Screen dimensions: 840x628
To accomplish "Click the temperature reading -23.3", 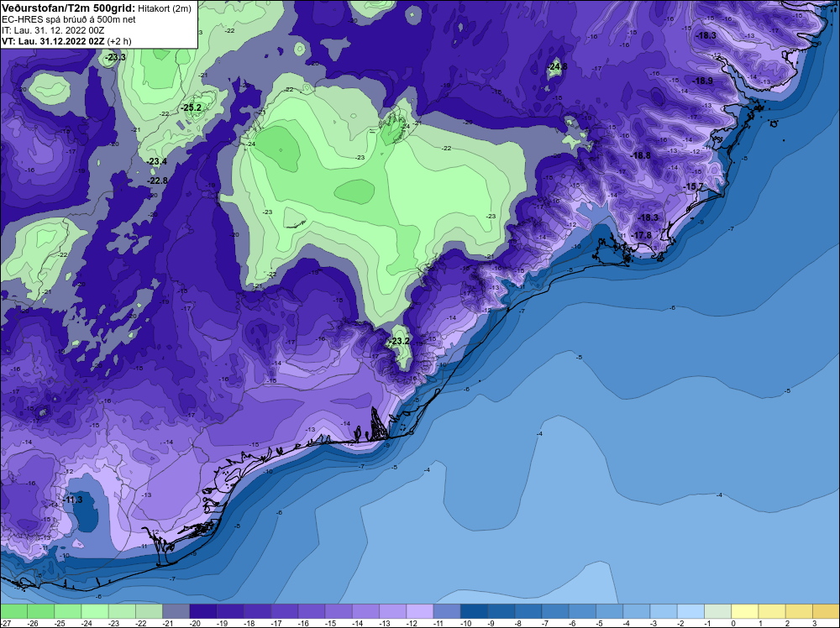I will click(x=115, y=57).
